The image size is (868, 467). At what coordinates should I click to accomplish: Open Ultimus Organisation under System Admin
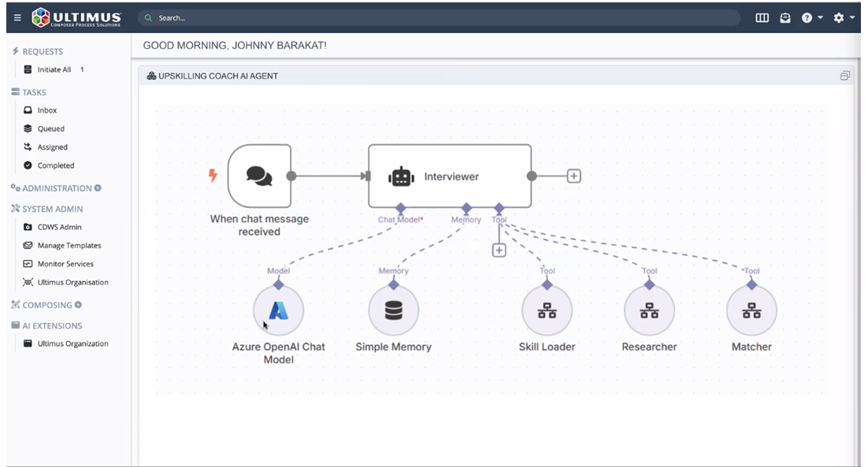pyautogui.click(x=73, y=282)
